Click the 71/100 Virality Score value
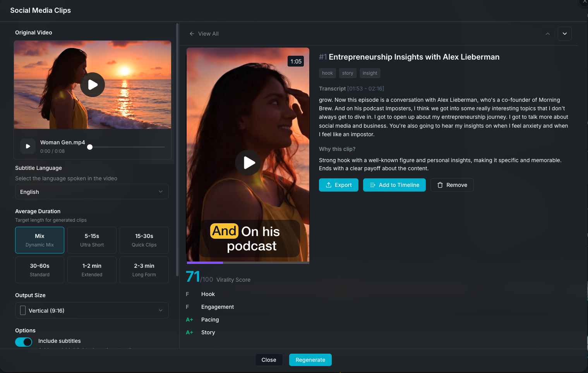The width and height of the screenshot is (588, 373). (199, 277)
